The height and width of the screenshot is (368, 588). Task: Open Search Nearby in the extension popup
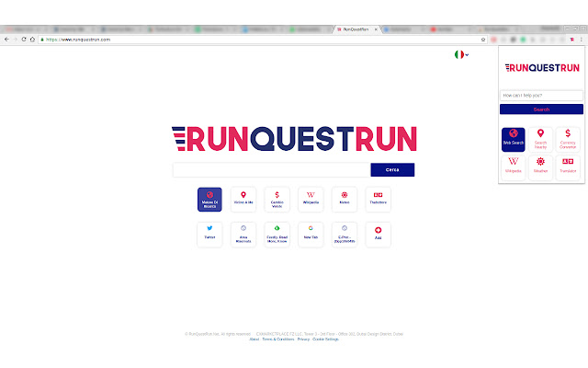540,140
